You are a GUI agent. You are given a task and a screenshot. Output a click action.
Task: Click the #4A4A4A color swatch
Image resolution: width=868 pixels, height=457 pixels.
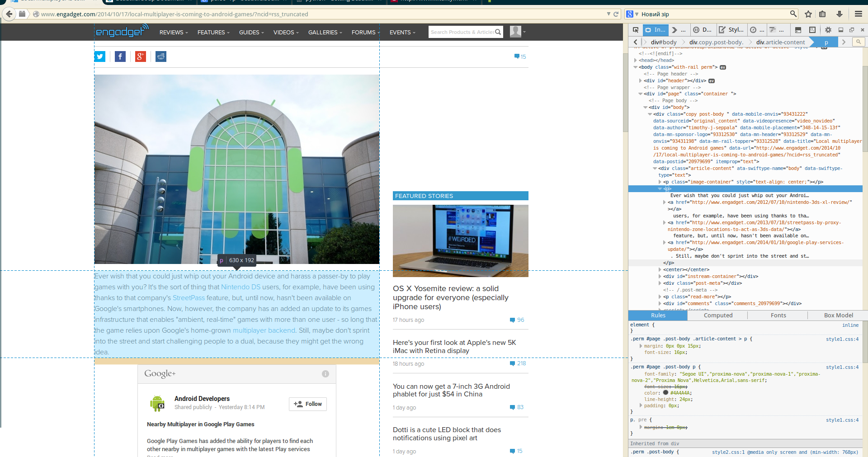coord(665,392)
